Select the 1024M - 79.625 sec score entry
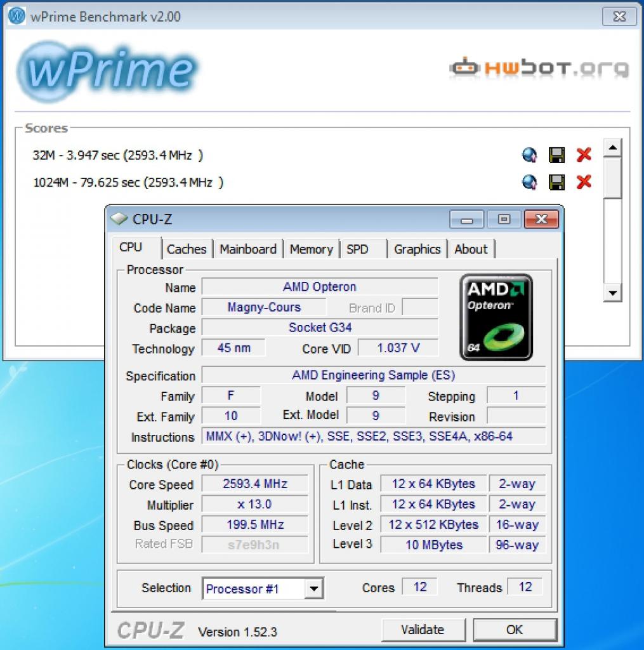The width and height of the screenshot is (644, 650). (x=128, y=182)
